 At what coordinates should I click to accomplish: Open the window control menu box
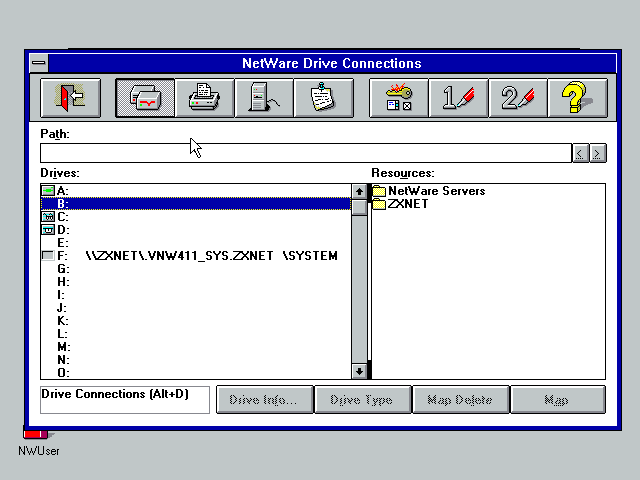(39, 63)
